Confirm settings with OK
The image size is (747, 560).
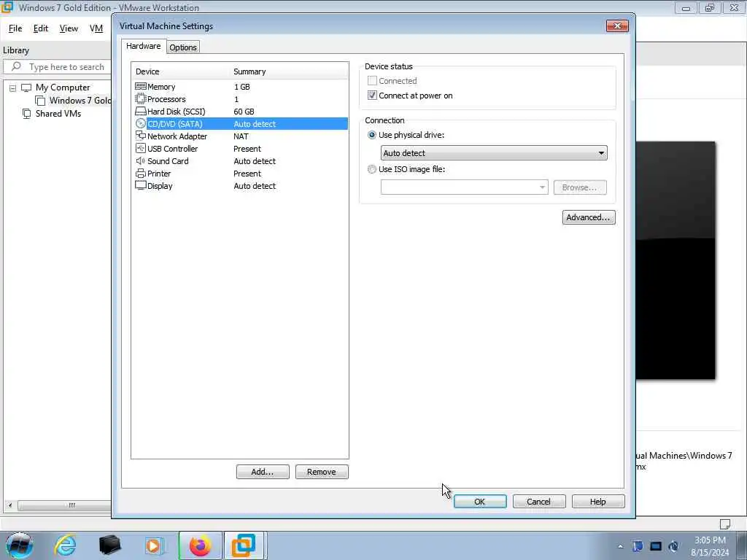click(480, 502)
